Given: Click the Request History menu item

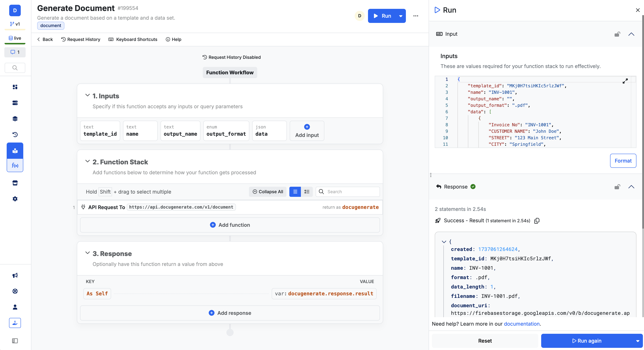Looking at the screenshot, I should tap(81, 39).
